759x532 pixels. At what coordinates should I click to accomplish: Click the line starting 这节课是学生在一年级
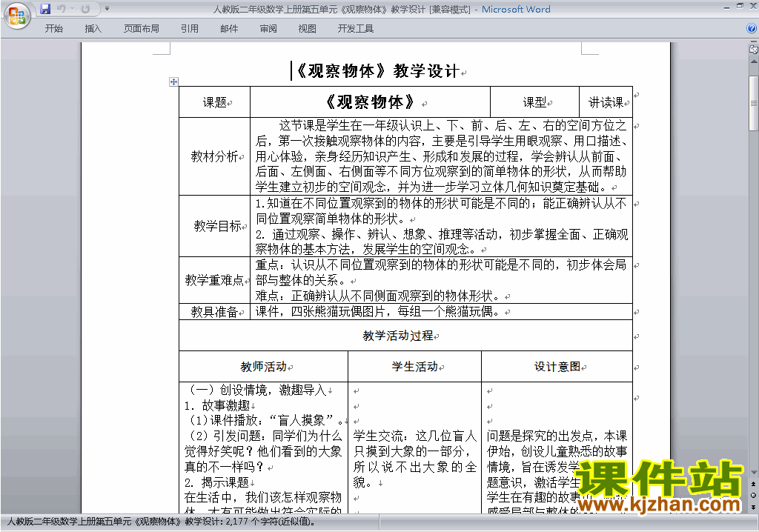453,126
